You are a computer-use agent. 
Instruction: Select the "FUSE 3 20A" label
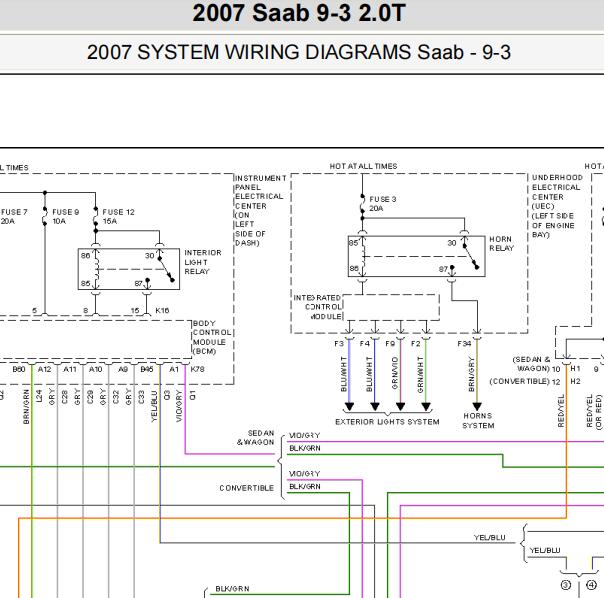pyautogui.click(x=383, y=204)
